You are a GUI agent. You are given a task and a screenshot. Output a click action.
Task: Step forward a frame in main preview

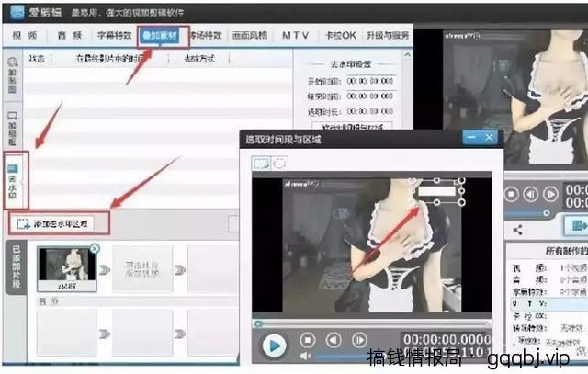point(550,194)
